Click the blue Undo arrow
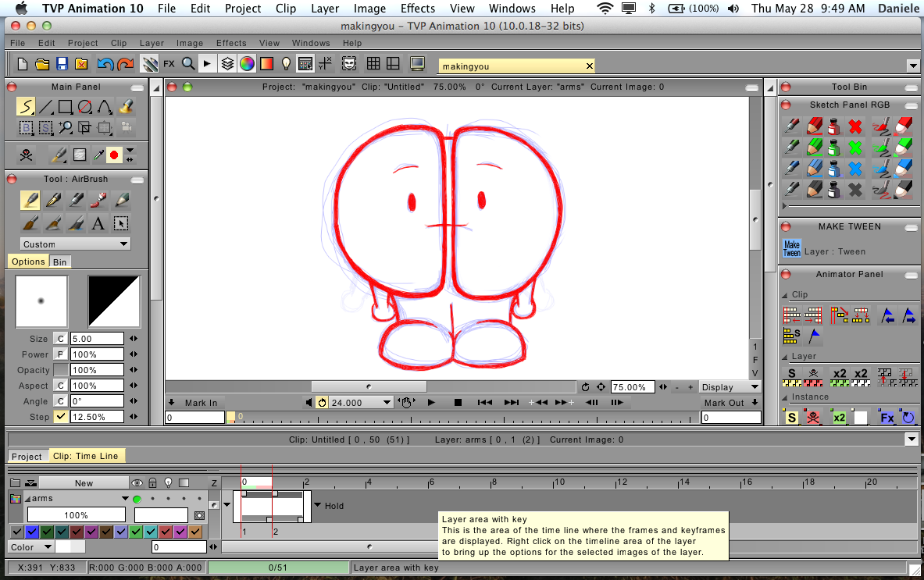This screenshot has height=580, width=924. point(105,63)
